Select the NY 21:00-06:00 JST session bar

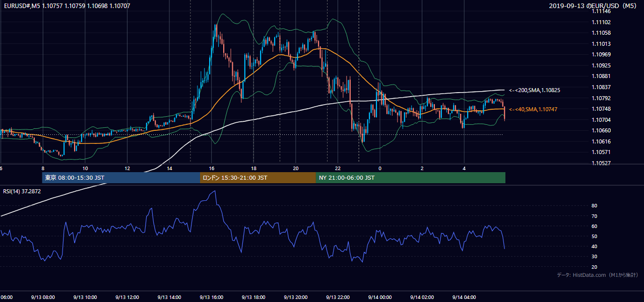[x=411, y=178]
